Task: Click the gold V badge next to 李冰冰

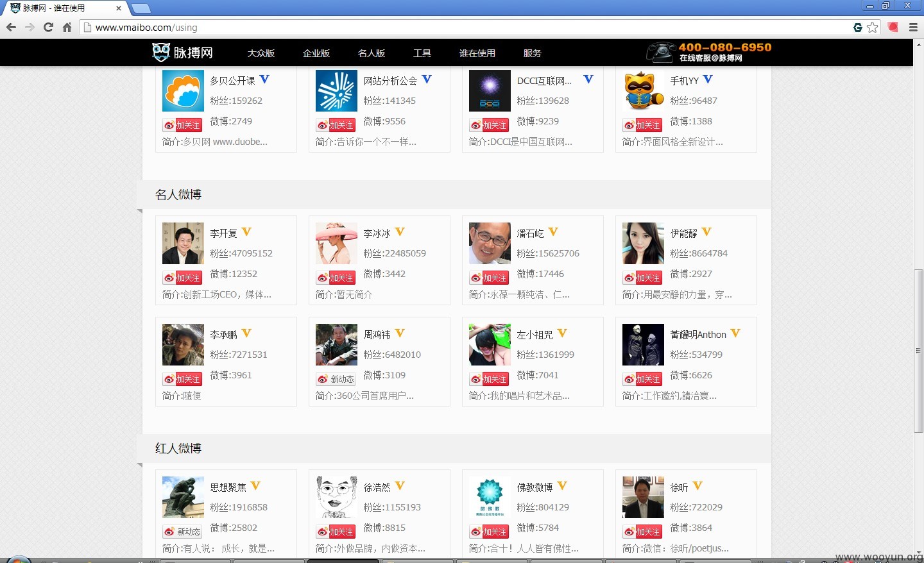Action: [x=400, y=232]
